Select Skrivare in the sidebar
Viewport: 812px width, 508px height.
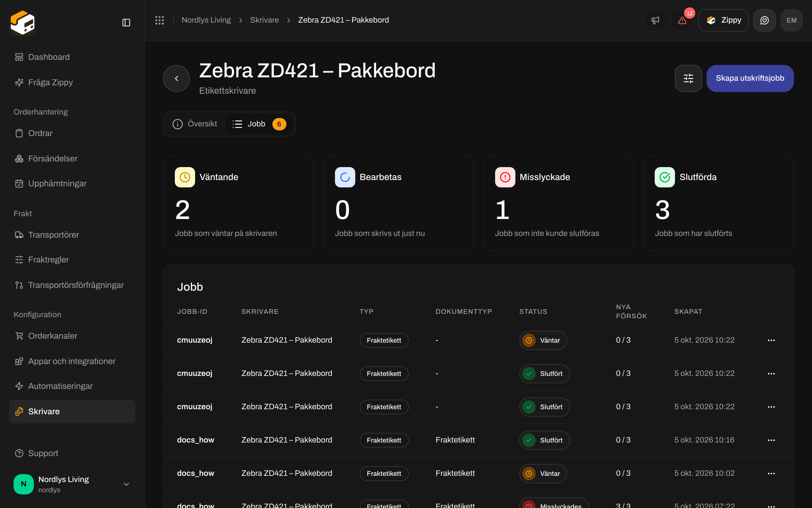72,411
